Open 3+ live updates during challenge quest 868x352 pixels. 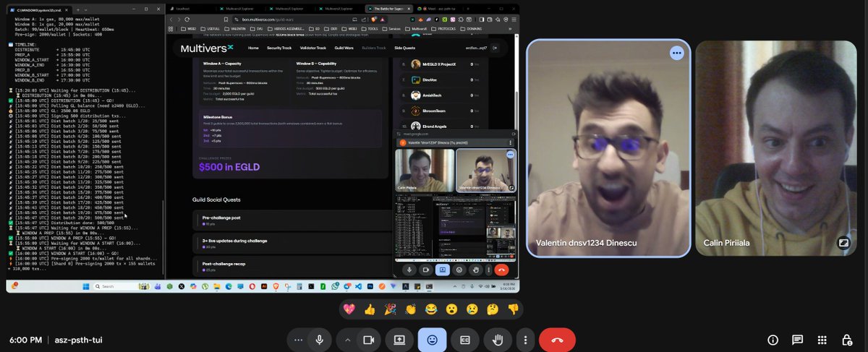(292, 243)
